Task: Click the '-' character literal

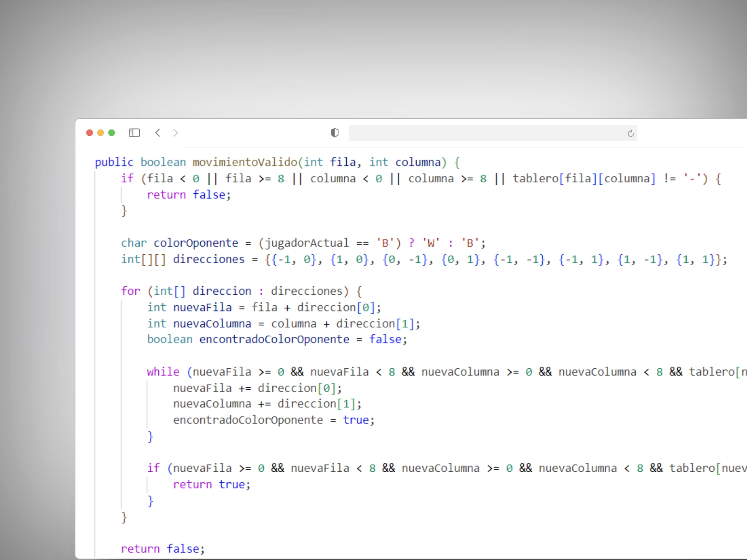Action: click(x=693, y=178)
